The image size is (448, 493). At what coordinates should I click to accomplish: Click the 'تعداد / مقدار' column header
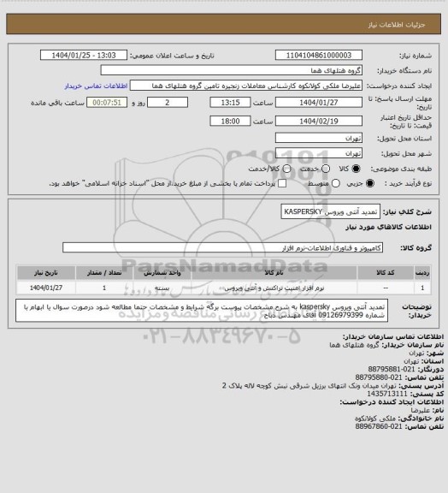[x=104, y=272]
